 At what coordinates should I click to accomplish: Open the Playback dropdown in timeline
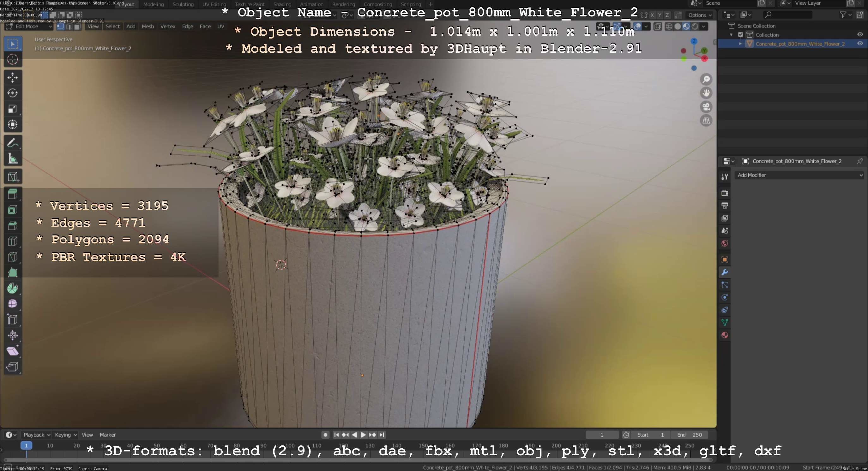pos(36,435)
